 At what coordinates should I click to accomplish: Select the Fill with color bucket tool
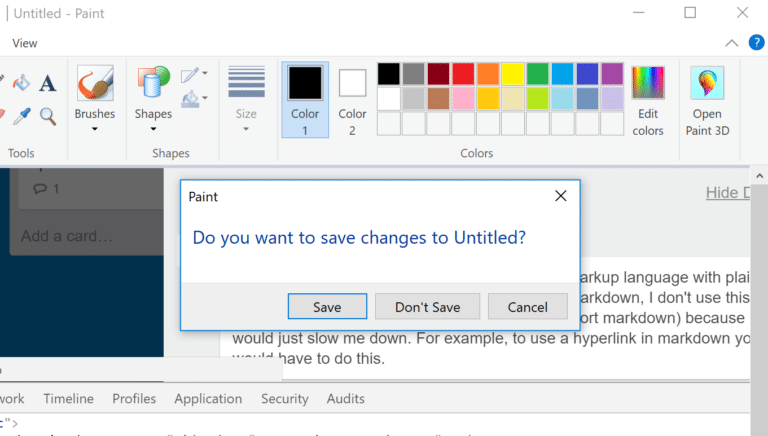[x=21, y=83]
